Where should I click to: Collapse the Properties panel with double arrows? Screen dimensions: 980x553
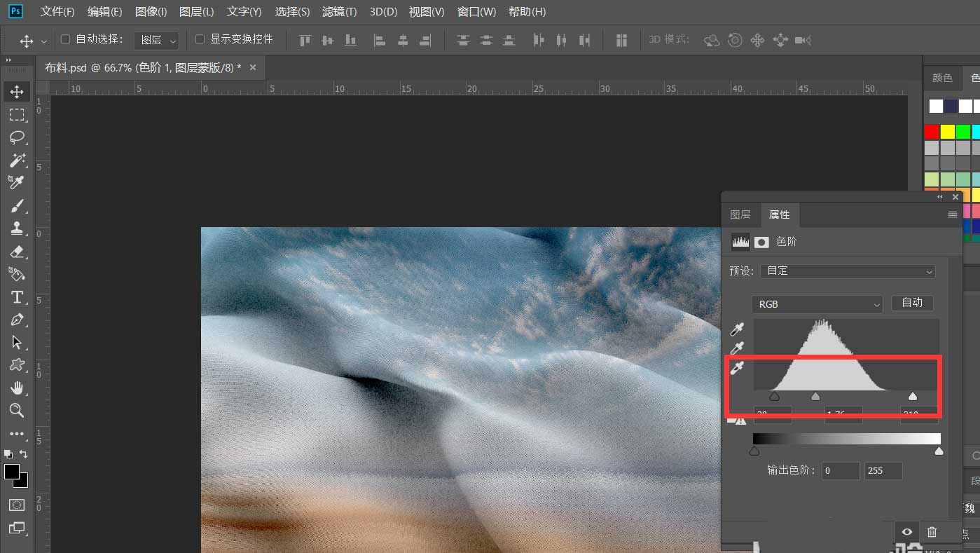point(941,197)
